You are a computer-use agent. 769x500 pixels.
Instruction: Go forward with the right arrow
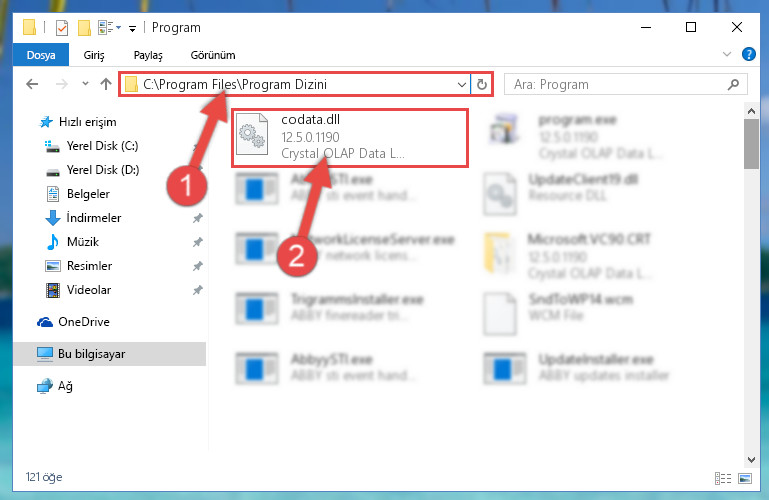click(62, 84)
